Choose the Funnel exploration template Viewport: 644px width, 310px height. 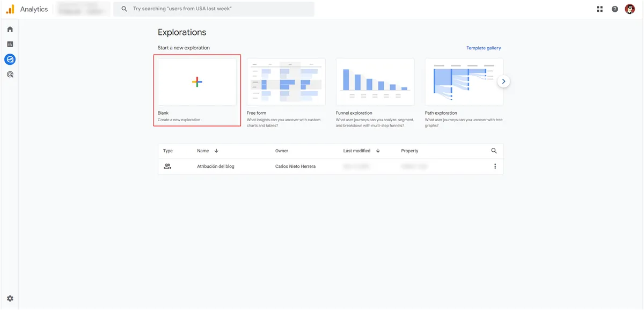coord(375,82)
